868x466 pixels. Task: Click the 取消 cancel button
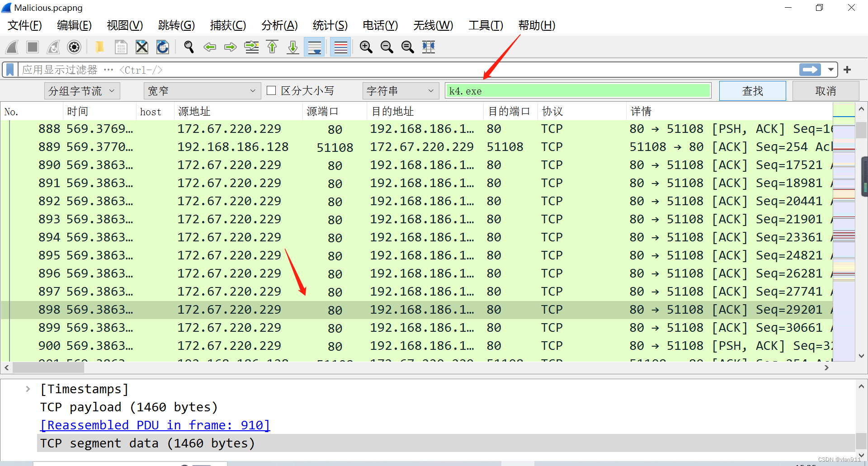click(x=826, y=91)
